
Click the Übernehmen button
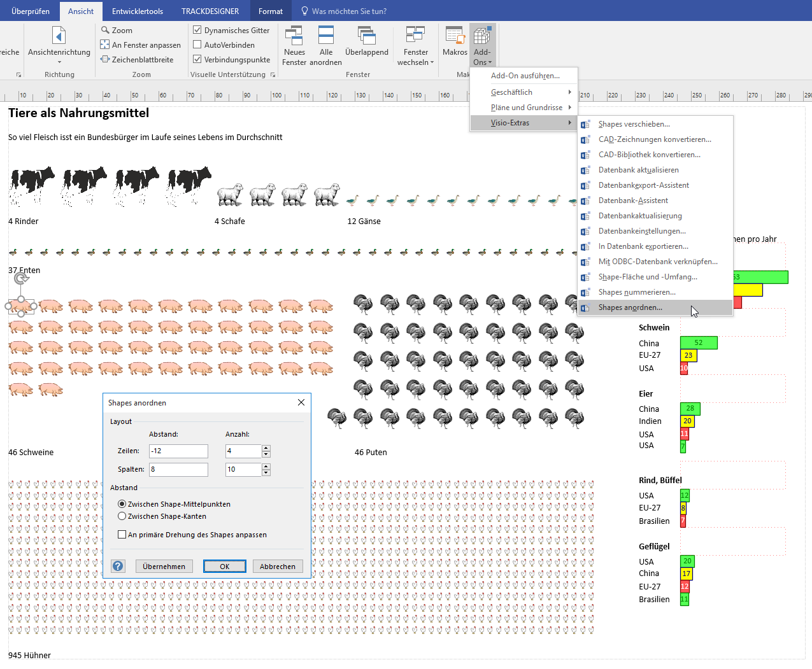click(164, 566)
